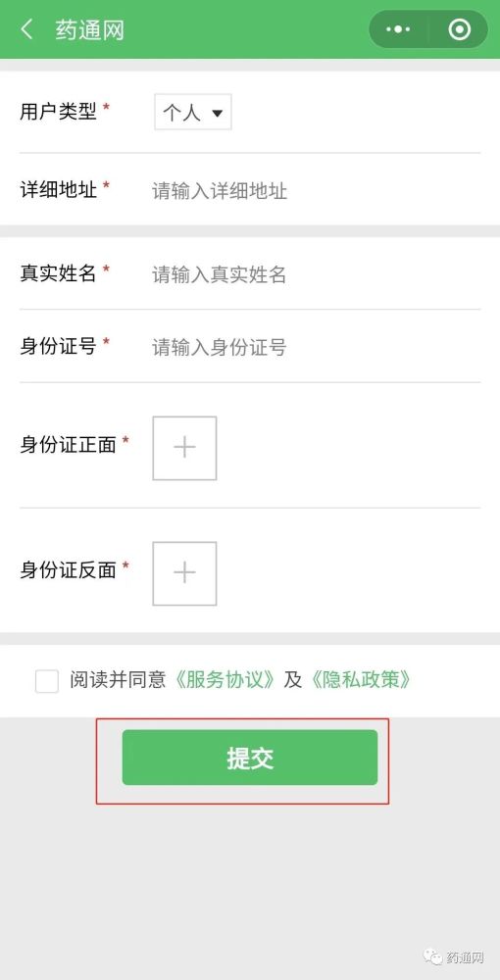This screenshot has height=980, width=500.
Task: Click the 药通网 title in the header
Action: pyautogui.click(x=90, y=30)
